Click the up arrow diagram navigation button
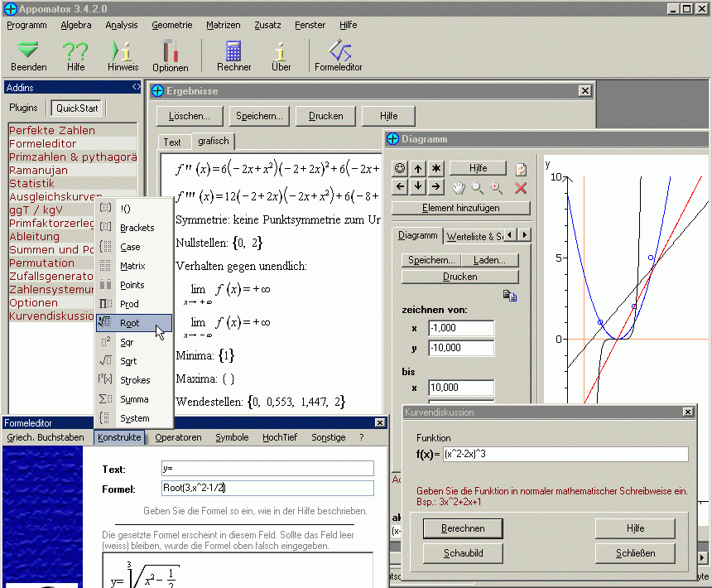The width and height of the screenshot is (712, 588). coord(418,169)
